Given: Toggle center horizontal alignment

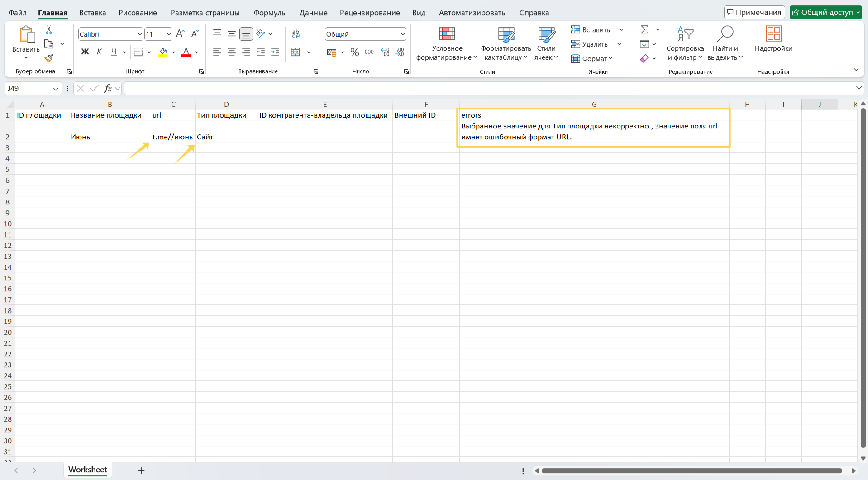Looking at the screenshot, I should pos(232,52).
